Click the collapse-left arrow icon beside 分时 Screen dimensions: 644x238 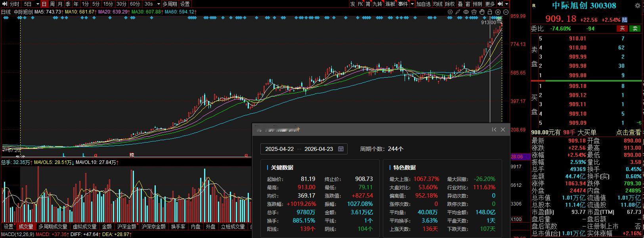click(x=5, y=4)
